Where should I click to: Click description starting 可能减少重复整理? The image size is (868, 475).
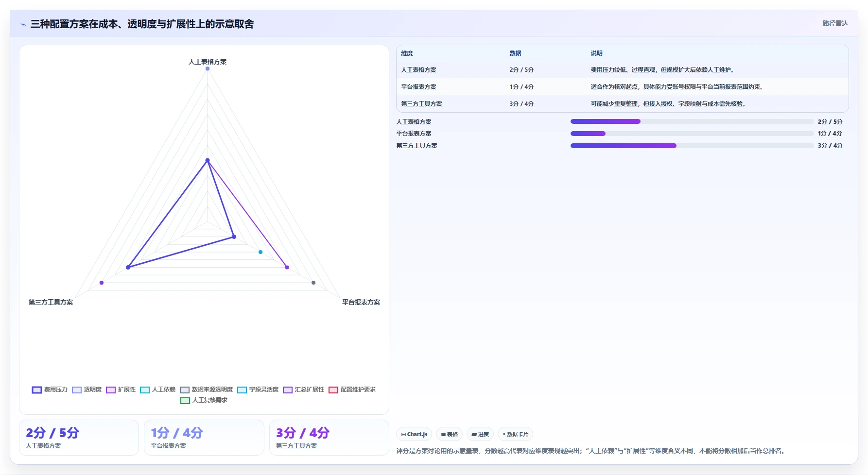click(669, 104)
